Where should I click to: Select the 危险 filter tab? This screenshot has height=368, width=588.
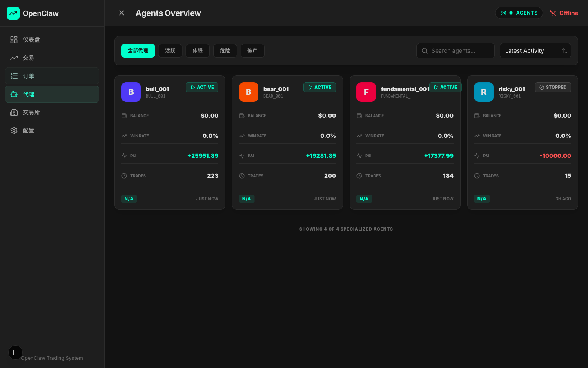[225, 51]
